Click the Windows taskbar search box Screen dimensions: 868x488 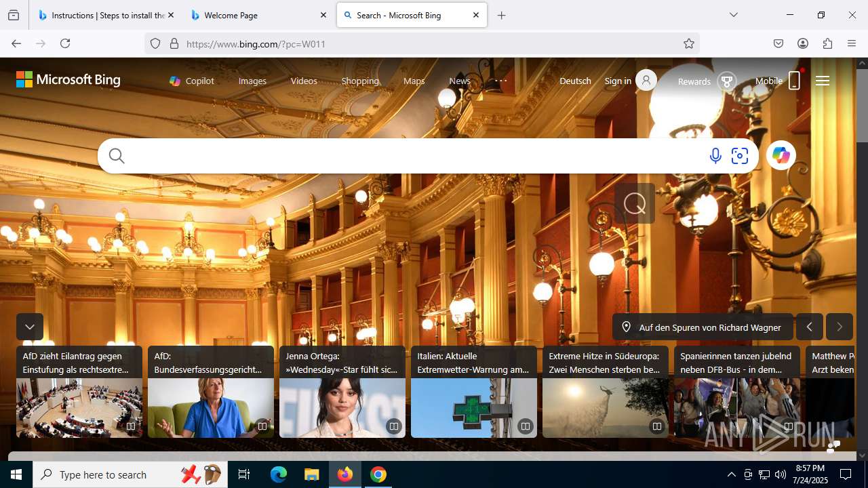tap(129, 474)
